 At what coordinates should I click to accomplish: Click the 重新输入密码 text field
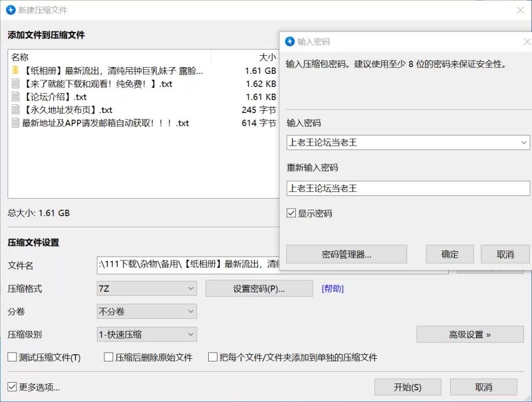[408, 189]
